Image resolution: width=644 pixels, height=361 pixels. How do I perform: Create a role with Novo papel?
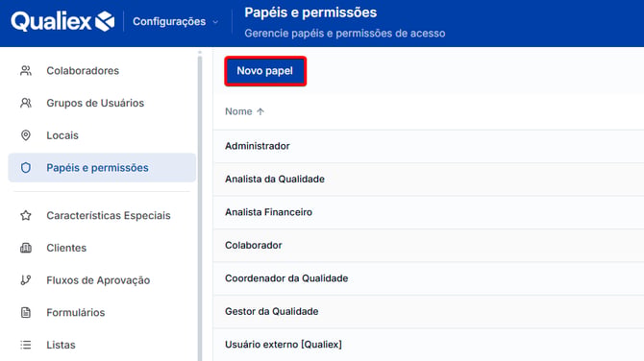265,71
